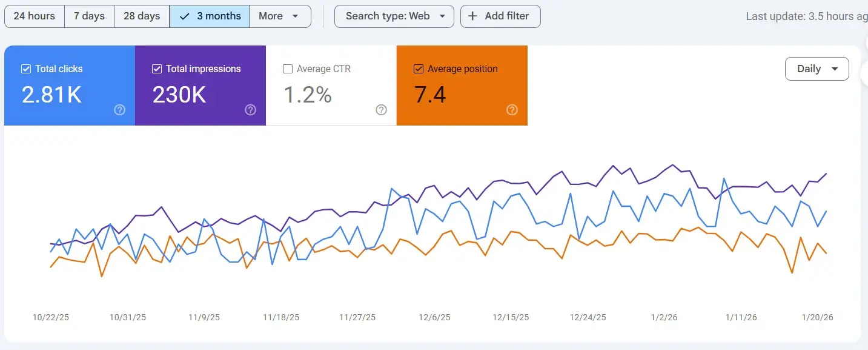868x350 pixels.
Task: Open the Search type: Web dropdown
Action: [x=394, y=16]
